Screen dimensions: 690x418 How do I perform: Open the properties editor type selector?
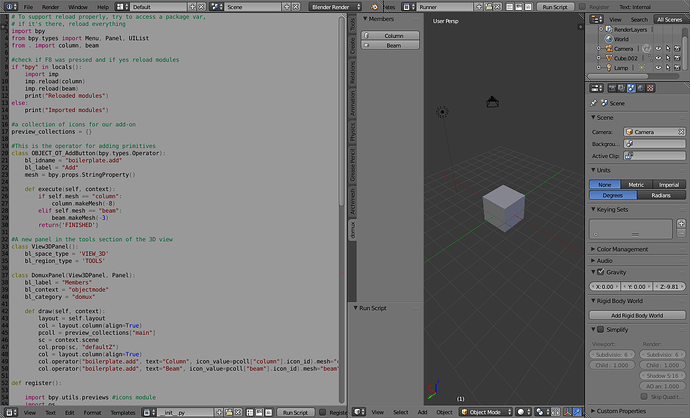click(x=596, y=88)
